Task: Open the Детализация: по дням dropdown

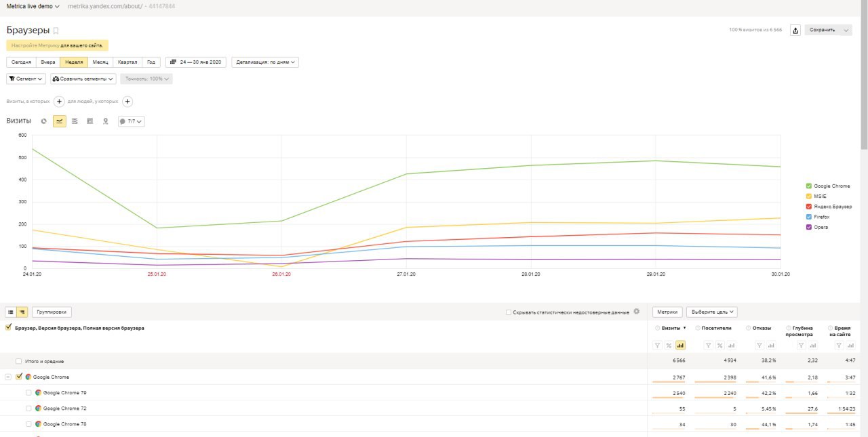Action: click(265, 62)
